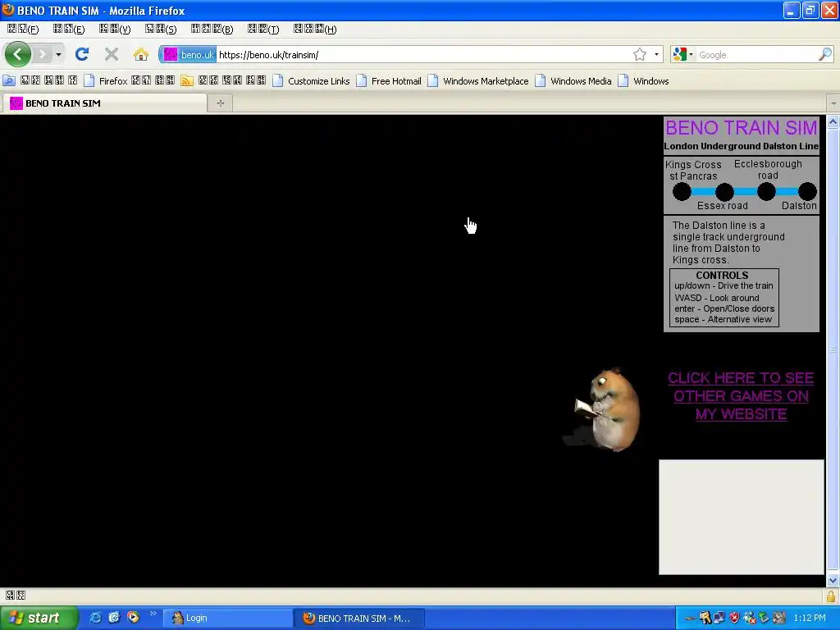The image size is (840, 630).
Task: Click the gray Stop loading X icon
Action: pyautogui.click(x=112, y=54)
